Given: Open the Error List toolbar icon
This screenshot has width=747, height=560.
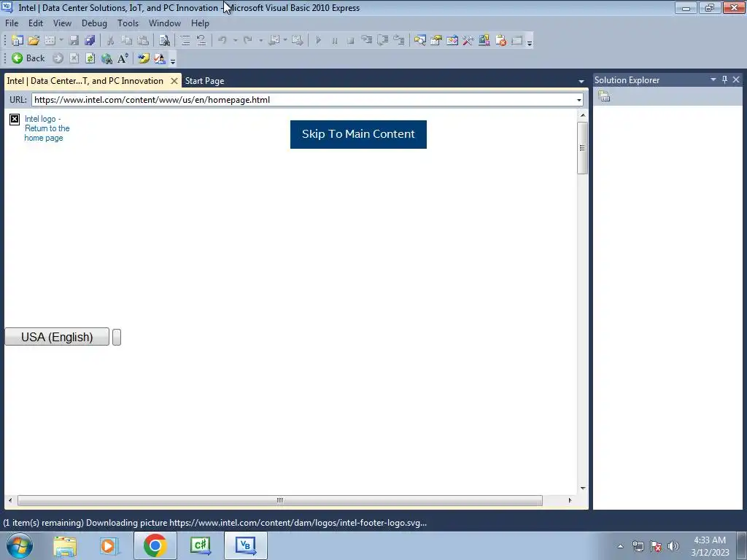Looking at the screenshot, I should [x=500, y=41].
